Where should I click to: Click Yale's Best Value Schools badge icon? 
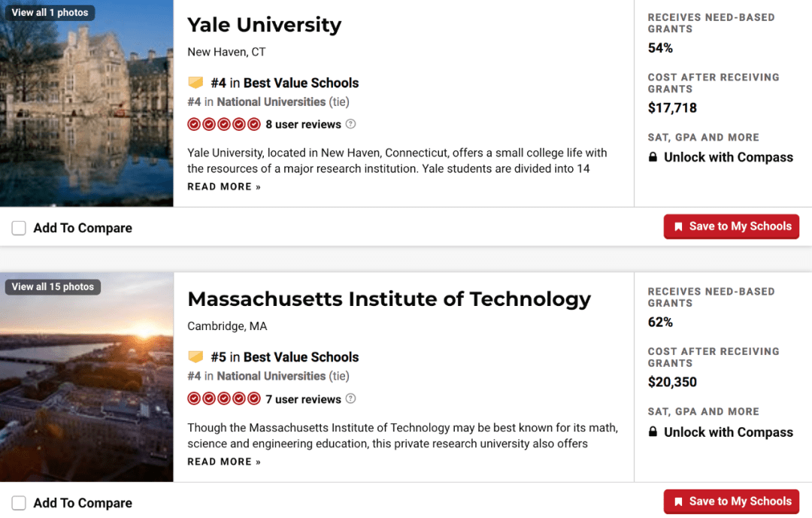[x=195, y=83]
